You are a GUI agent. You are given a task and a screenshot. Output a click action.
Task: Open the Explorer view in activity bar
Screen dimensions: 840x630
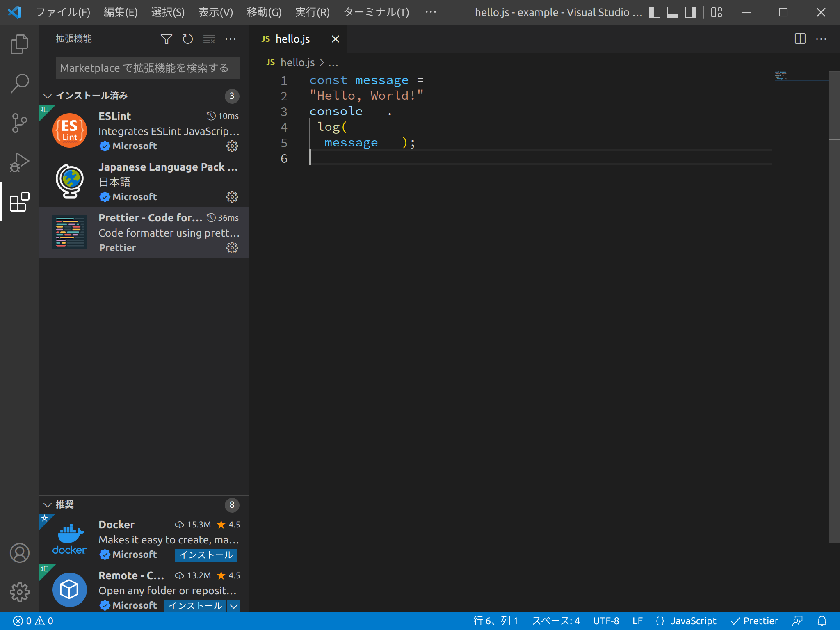19,44
